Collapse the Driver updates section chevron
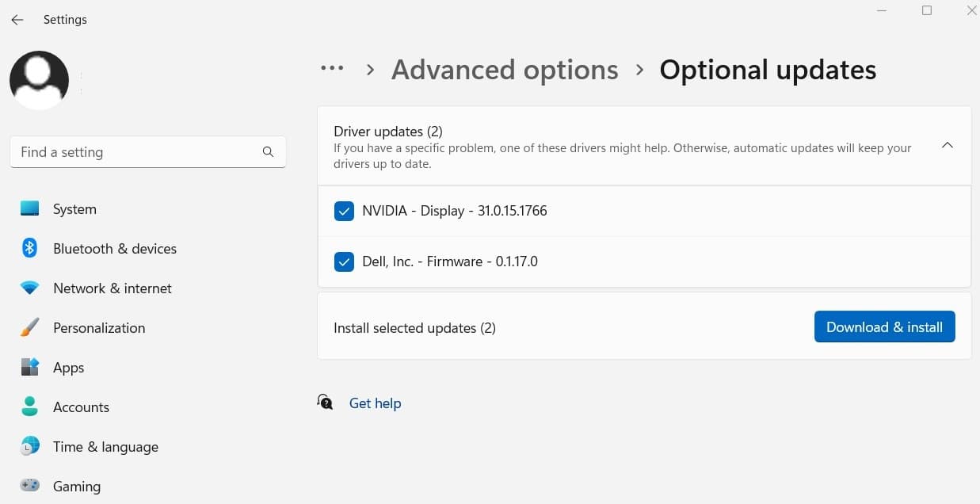This screenshot has width=980, height=504. [947, 146]
